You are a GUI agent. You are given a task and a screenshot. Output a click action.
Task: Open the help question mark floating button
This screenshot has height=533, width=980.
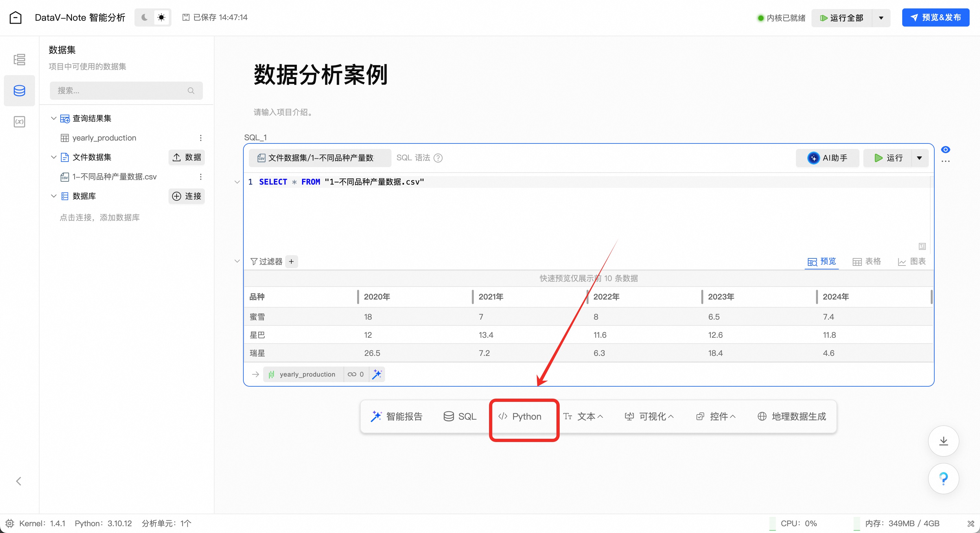pyautogui.click(x=943, y=478)
